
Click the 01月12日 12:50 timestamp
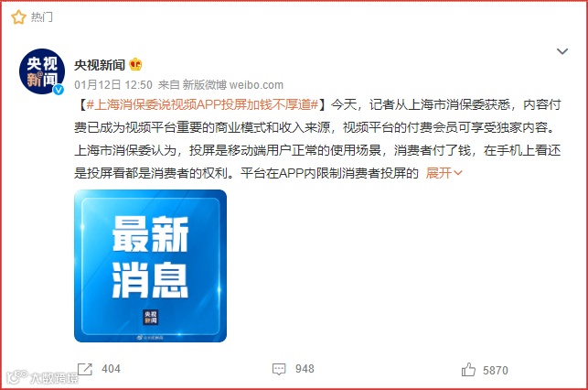(113, 85)
